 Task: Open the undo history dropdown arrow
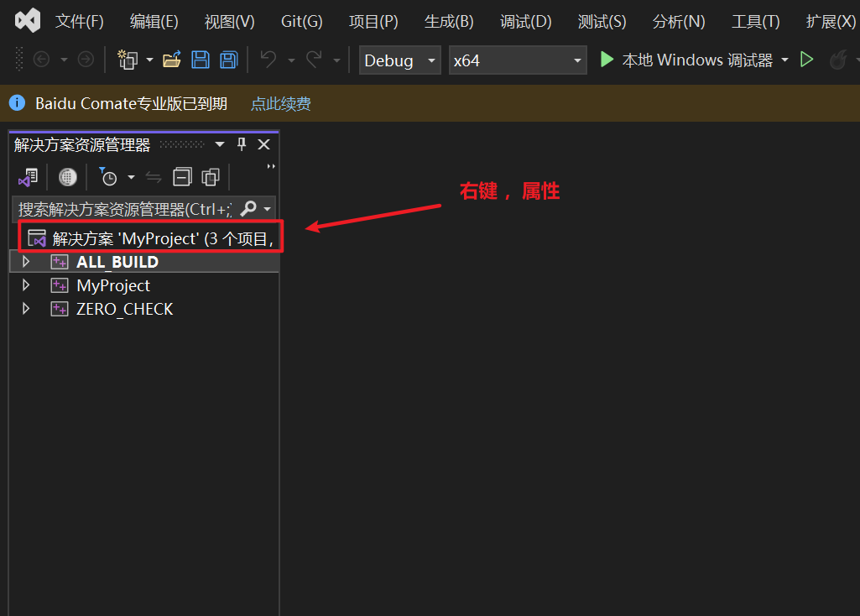tap(291, 60)
